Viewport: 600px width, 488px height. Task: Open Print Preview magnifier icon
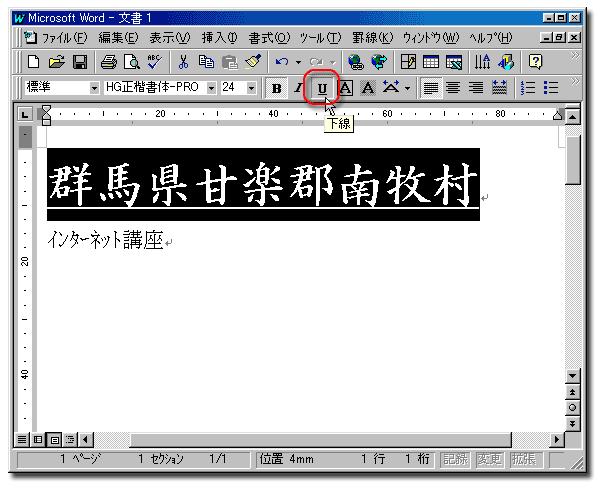click(132, 62)
